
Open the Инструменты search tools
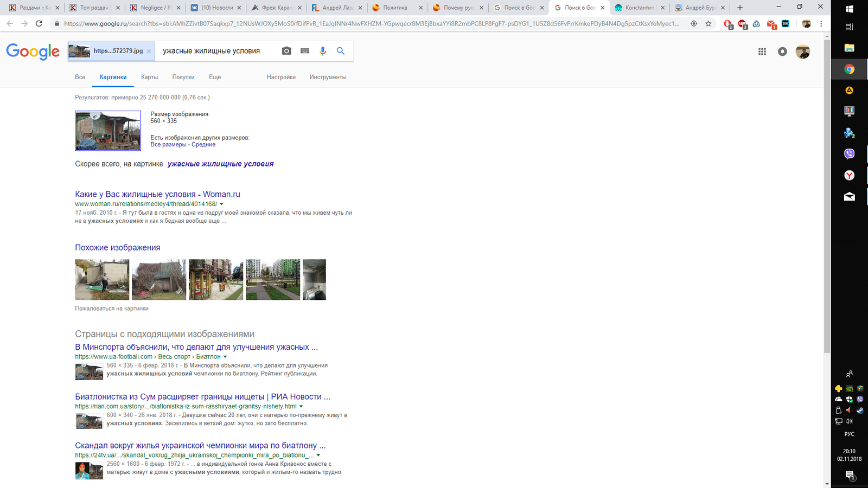pyautogui.click(x=328, y=77)
